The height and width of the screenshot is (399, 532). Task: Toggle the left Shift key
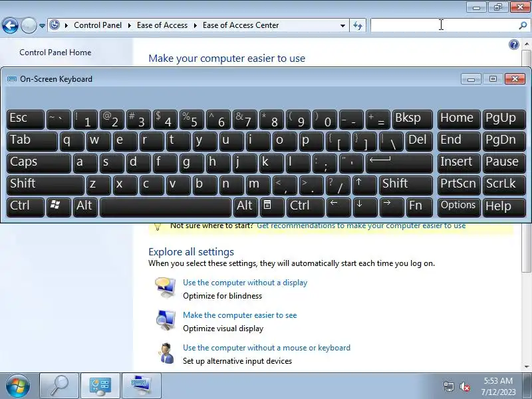[45, 185]
